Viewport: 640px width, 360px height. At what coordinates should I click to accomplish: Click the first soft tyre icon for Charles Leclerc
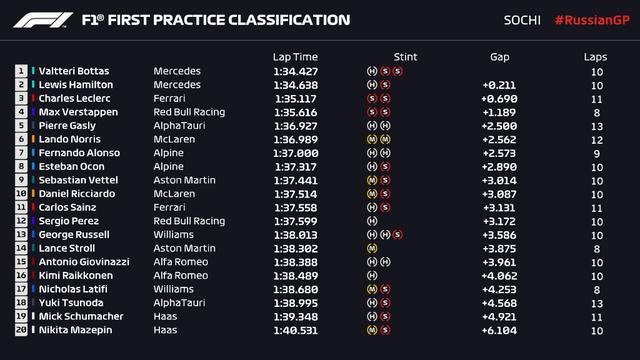tap(372, 98)
